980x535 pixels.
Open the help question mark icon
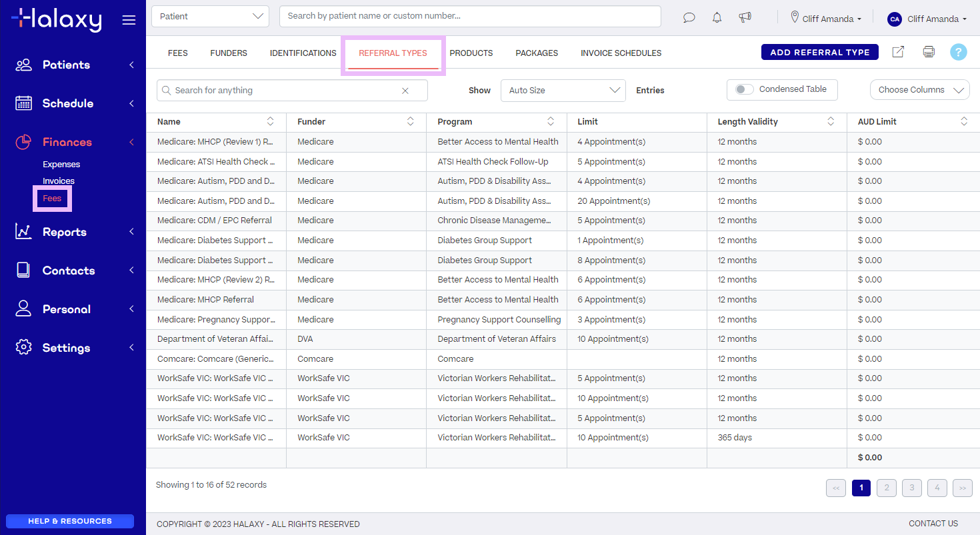click(959, 52)
